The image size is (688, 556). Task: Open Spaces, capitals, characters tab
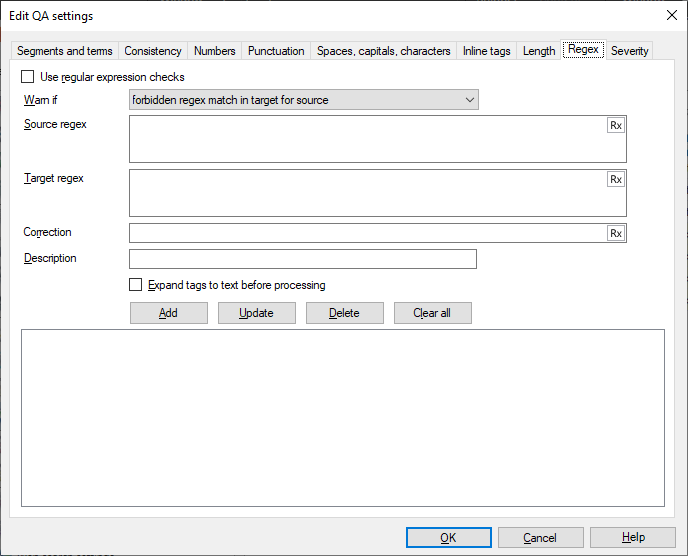pos(383,51)
